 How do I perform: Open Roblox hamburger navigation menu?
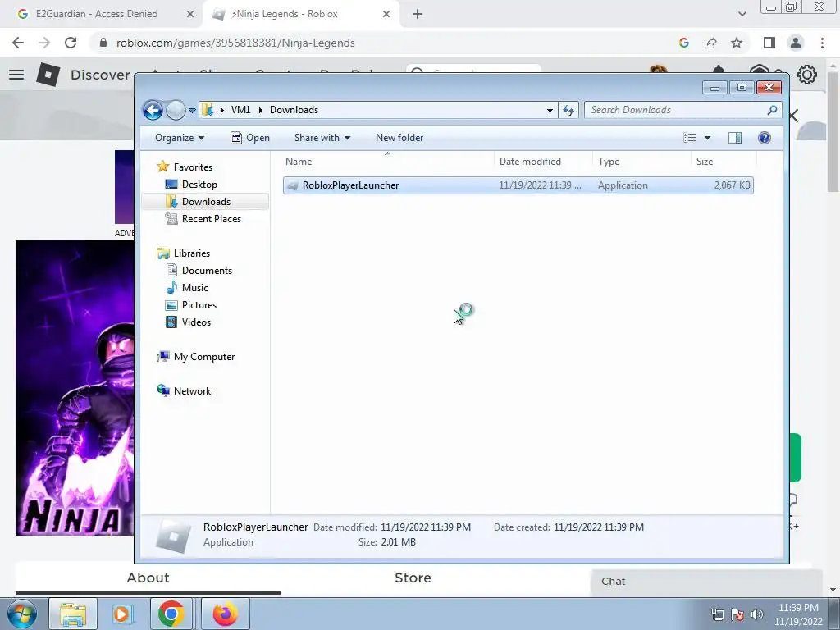point(16,75)
